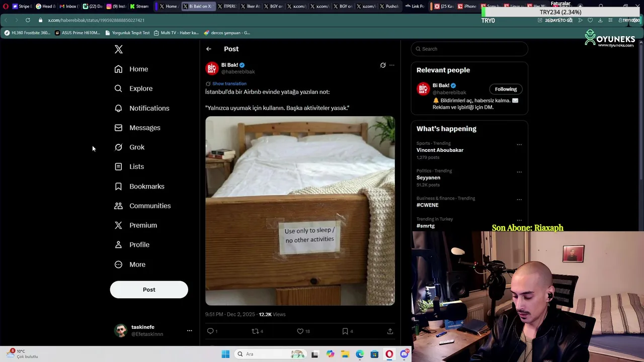Open dercos şampuan bookmark

(x=227, y=33)
